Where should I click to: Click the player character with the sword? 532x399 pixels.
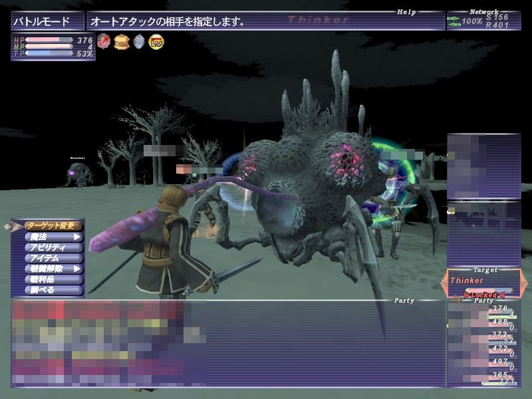click(x=170, y=241)
